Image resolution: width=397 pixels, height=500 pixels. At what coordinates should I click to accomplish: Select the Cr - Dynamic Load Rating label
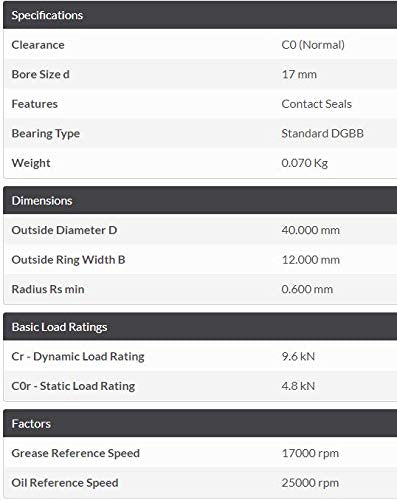pos(78,356)
